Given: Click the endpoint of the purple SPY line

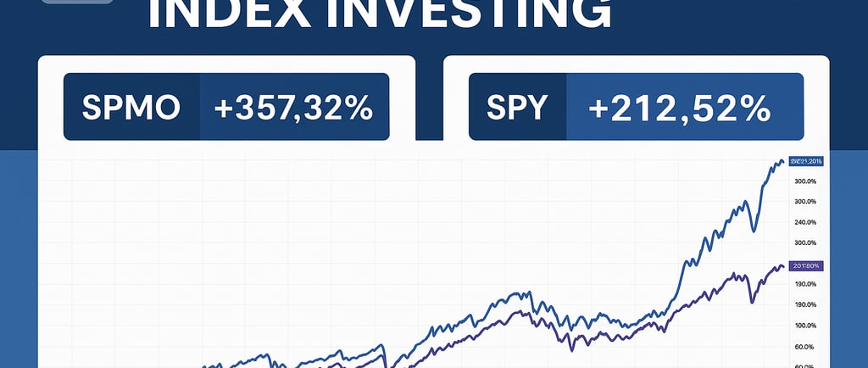Looking at the screenshot, I should [x=782, y=267].
